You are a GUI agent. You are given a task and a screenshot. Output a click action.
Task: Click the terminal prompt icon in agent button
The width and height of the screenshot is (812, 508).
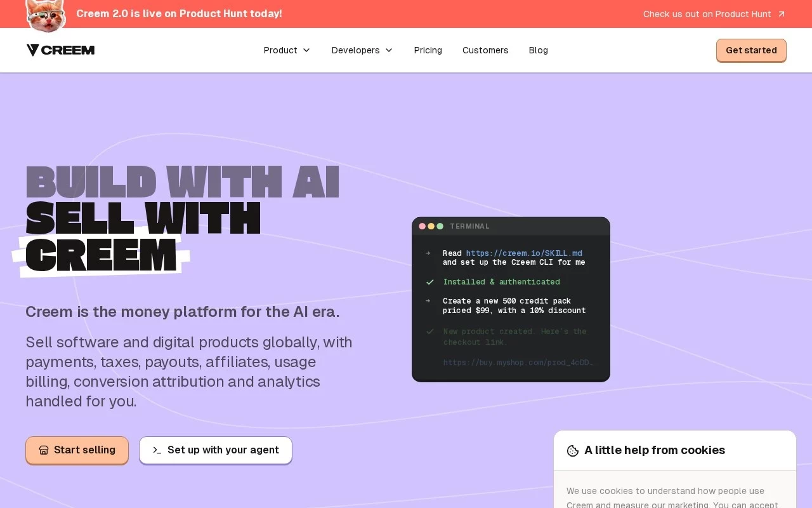pyautogui.click(x=157, y=450)
